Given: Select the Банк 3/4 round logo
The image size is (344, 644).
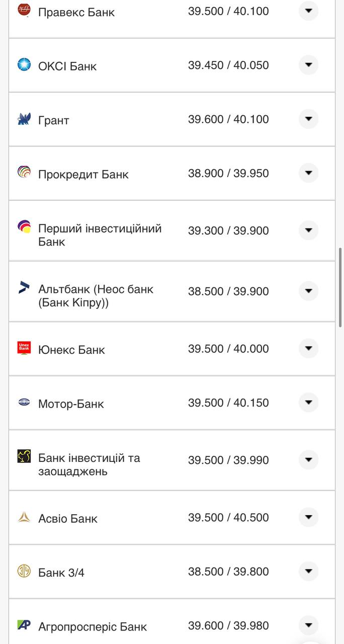Looking at the screenshot, I should tap(24, 571).
